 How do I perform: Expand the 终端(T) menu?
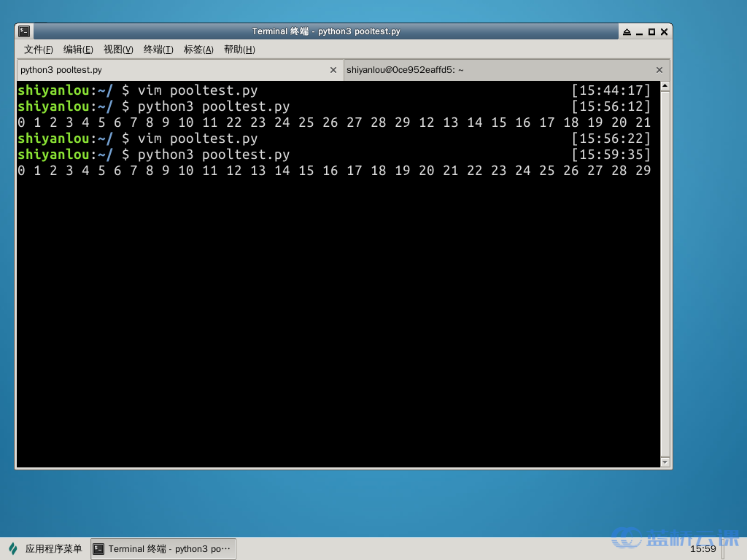pyautogui.click(x=158, y=50)
